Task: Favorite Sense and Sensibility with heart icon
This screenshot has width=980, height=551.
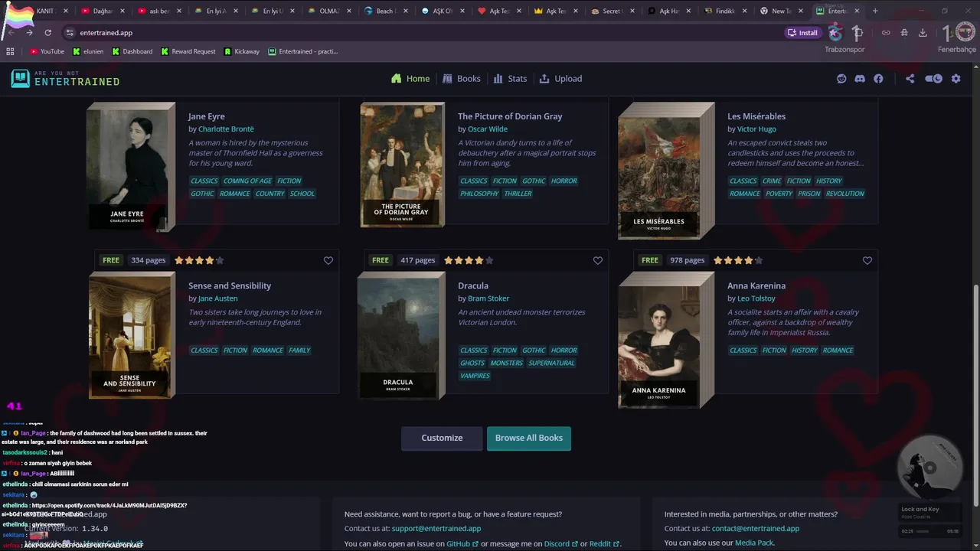Action: pyautogui.click(x=328, y=260)
